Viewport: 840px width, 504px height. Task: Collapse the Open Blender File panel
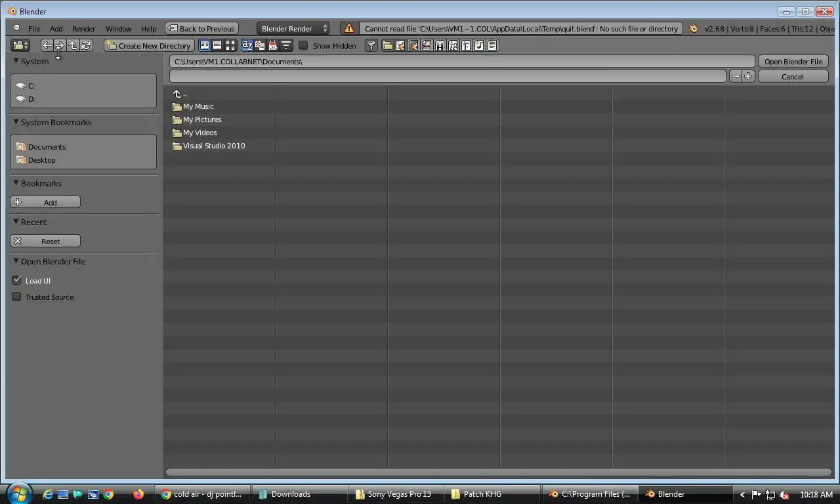coord(16,261)
